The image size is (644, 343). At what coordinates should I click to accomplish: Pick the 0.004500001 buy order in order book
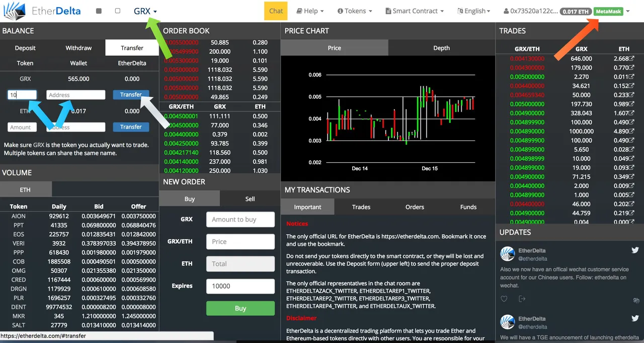tap(220, 116)
